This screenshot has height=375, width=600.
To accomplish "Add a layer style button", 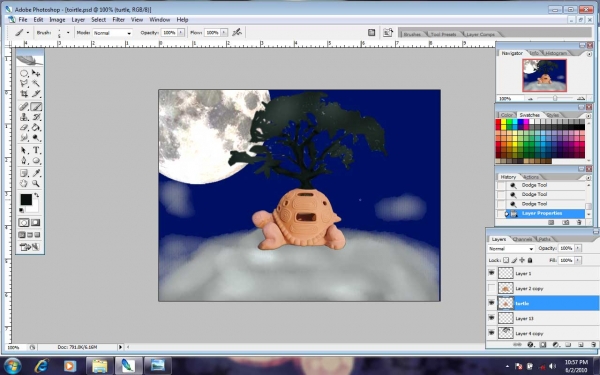I will 530,345.
